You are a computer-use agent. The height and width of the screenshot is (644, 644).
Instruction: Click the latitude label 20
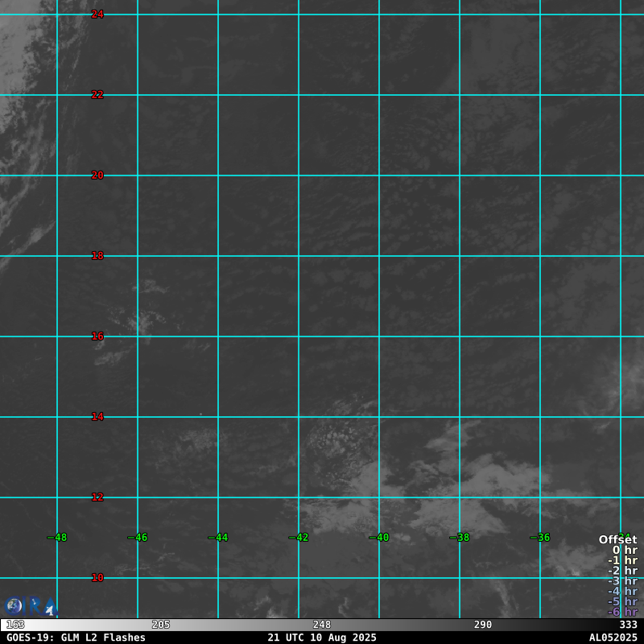97,175
